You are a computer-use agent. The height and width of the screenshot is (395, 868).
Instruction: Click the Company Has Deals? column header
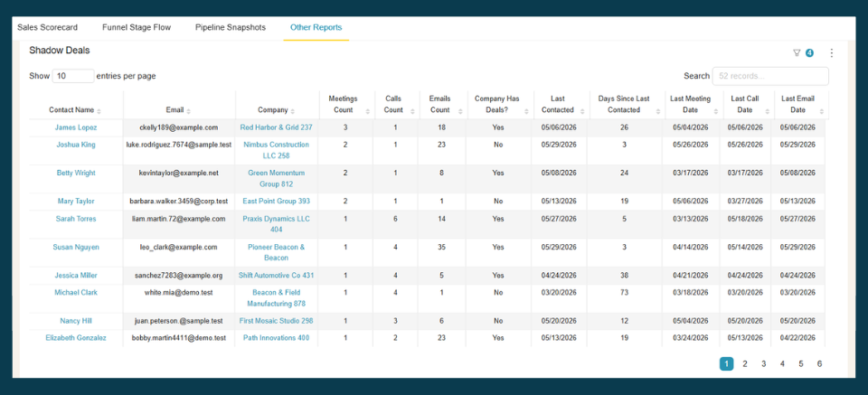(x=497, y=105)
